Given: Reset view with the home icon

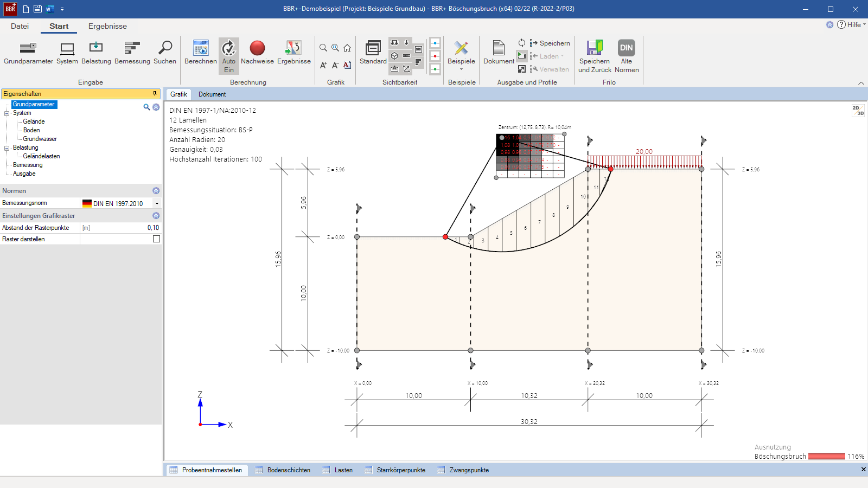Looking at the screenshot, I should (x=347, y=48).
